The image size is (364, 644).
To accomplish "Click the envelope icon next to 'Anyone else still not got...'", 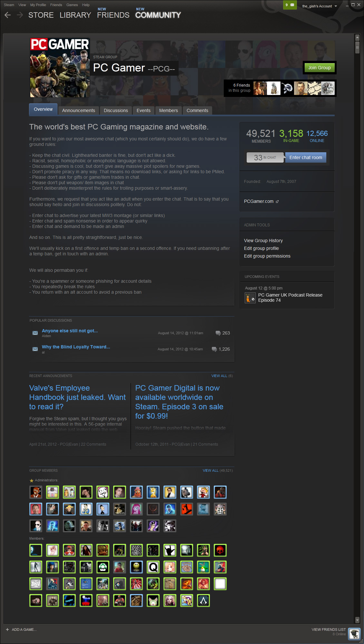I will click(35, 333).
